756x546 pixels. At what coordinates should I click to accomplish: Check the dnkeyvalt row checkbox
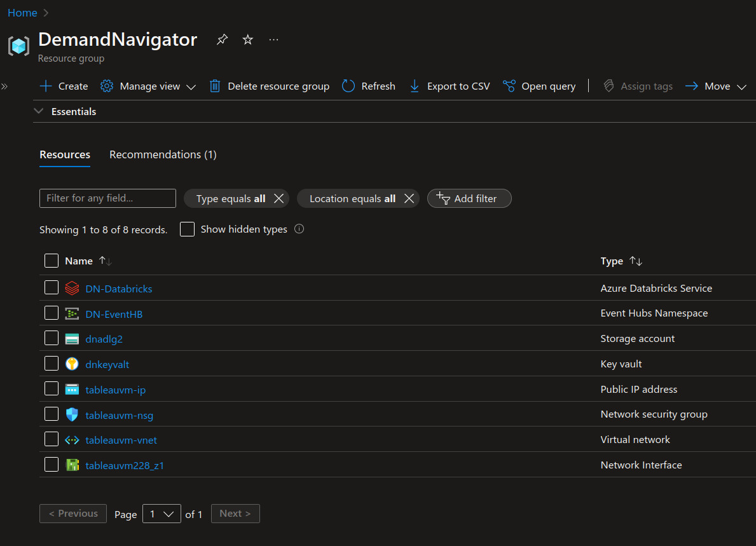coord(51,363)
